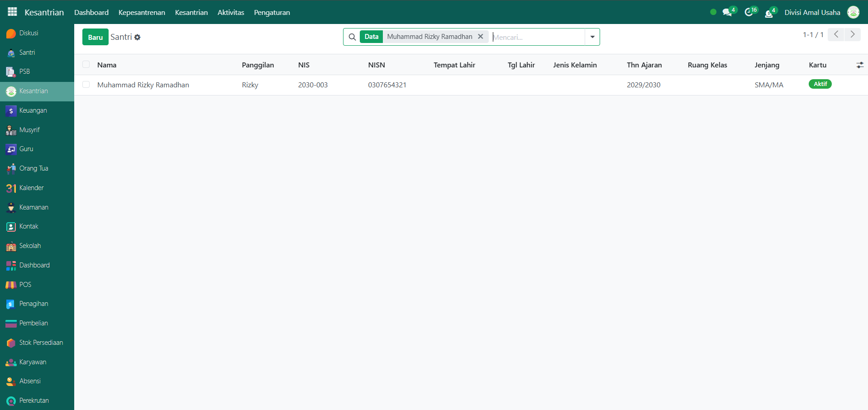Screen dimensions: 868x410
Task: Go to next page of records
Action: [853, 34]
